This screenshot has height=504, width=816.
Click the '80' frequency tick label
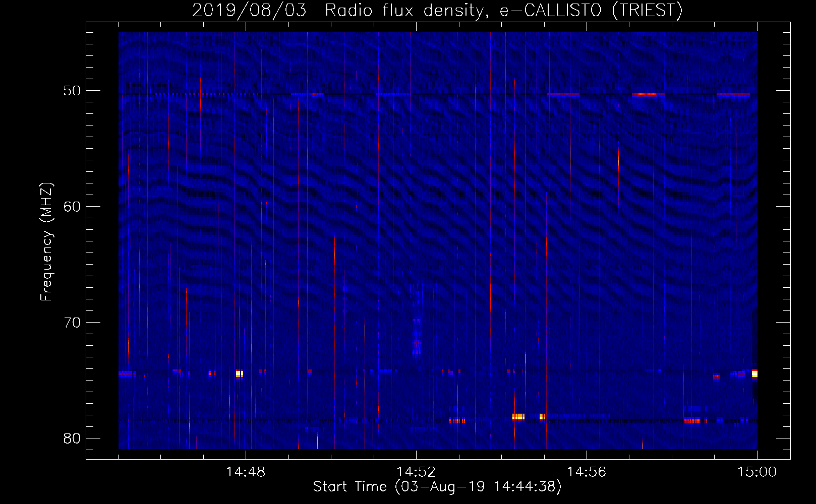[72, 438]
